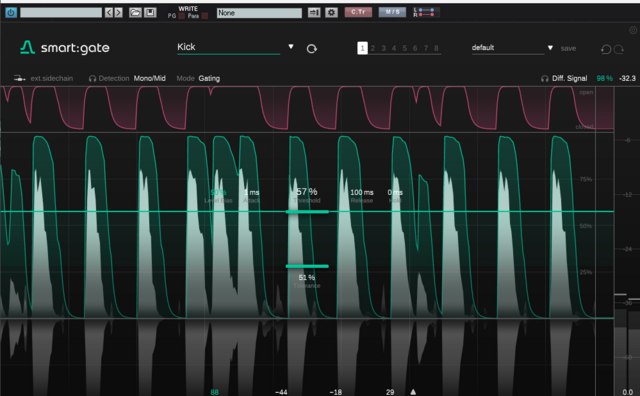
Task: Click the default preset name field
Action: click(x=508, y=48)
